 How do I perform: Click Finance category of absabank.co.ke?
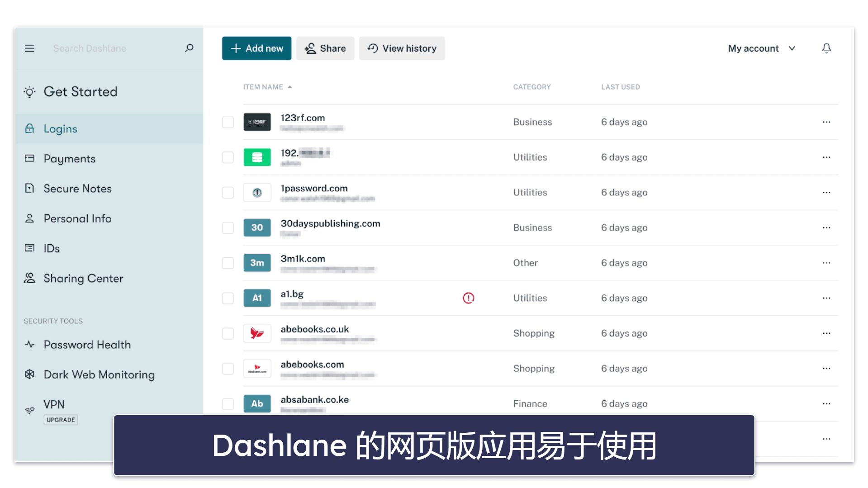tap(530, 403)
